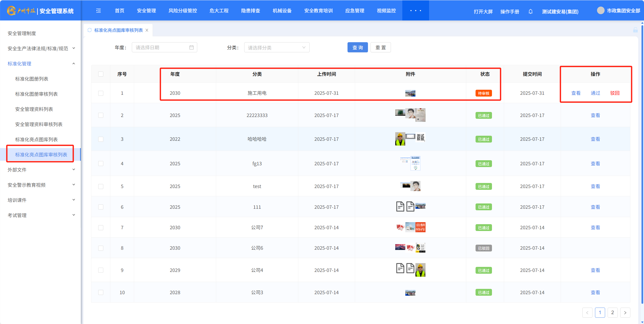
Task: Check the checkbox for row 1
Action: pos(101,93)
